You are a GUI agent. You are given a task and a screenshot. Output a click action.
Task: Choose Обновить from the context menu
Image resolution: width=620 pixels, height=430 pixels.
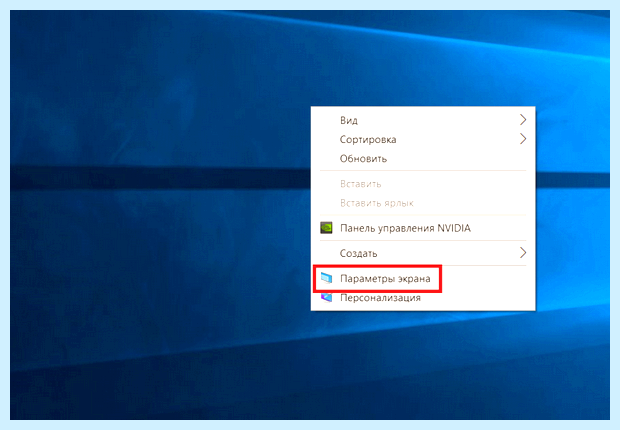pos(423,159)
